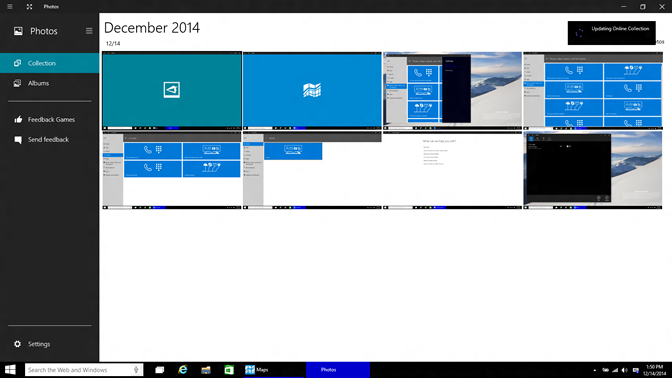Open thumbnail with four blue tiles

pyautogui.click(x=172, y=170)
